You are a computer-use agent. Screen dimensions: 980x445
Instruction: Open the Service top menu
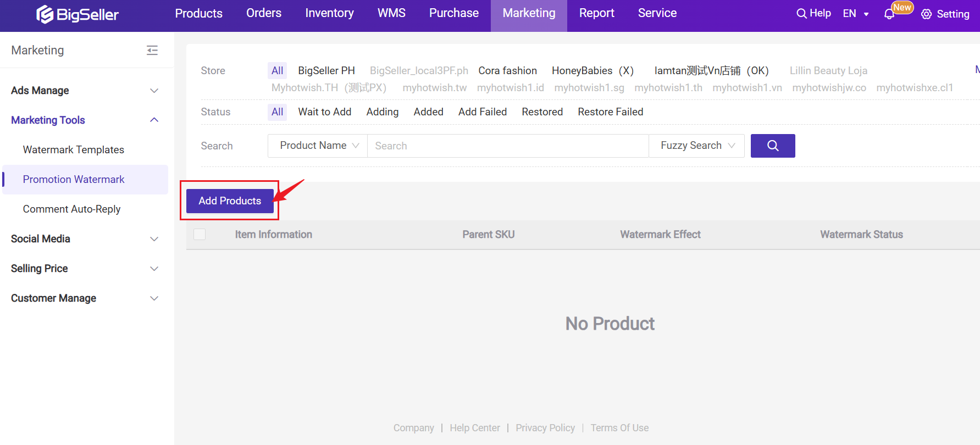tap(657, 13)
